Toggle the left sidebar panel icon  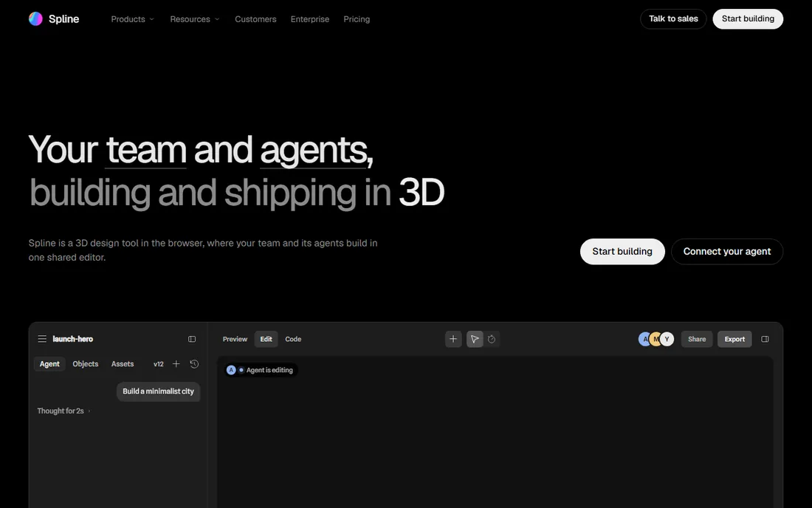click(x=192, y=339)
